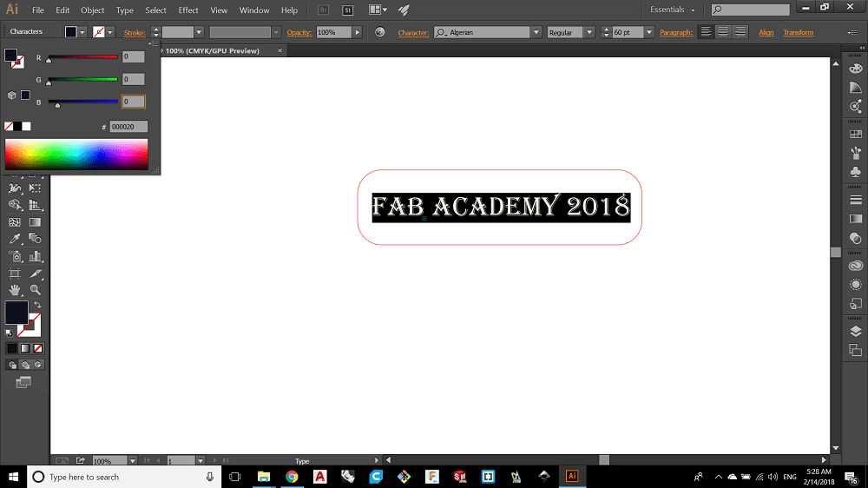Open the Window menu
The width and height of the screenshot is (868, 488).
(x=254, y=10)
